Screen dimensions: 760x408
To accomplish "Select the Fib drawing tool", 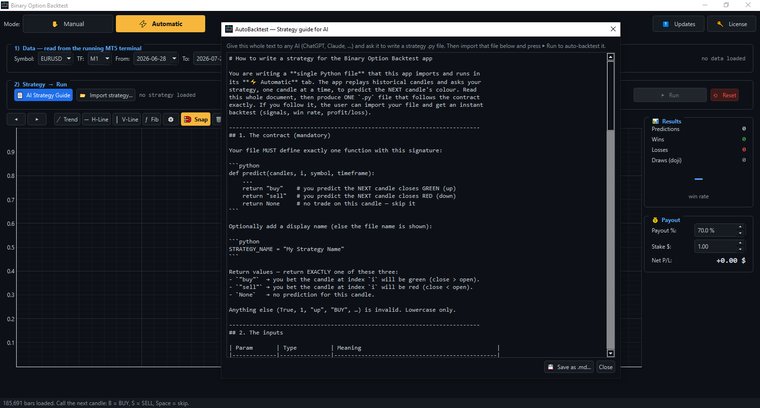I will pyautogui.click(x=152, y=119).
